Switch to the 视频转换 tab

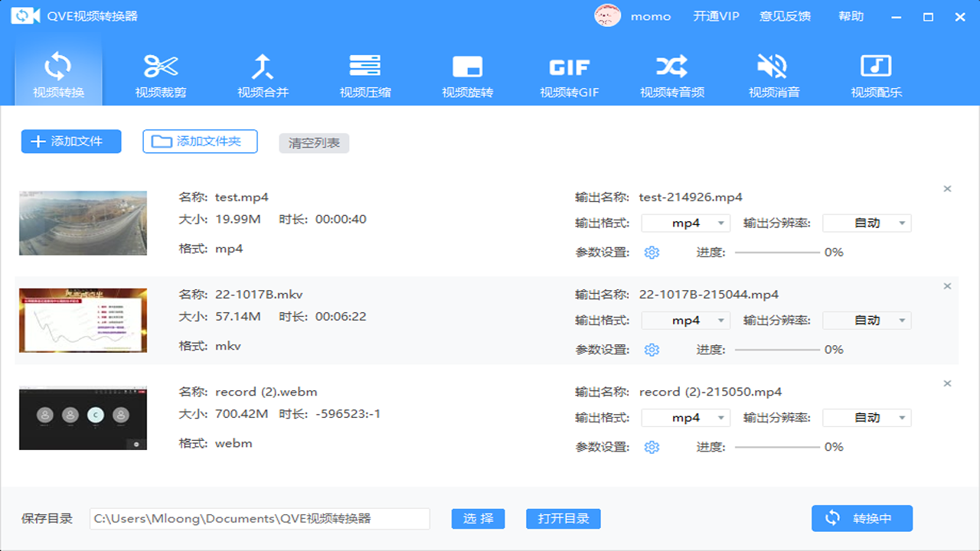57,73
